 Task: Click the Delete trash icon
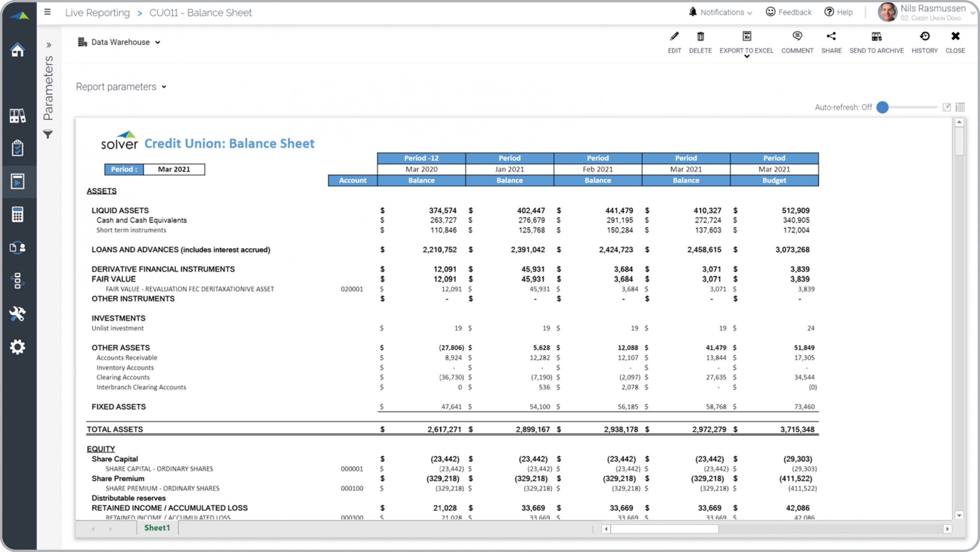(x=700, y=37)
